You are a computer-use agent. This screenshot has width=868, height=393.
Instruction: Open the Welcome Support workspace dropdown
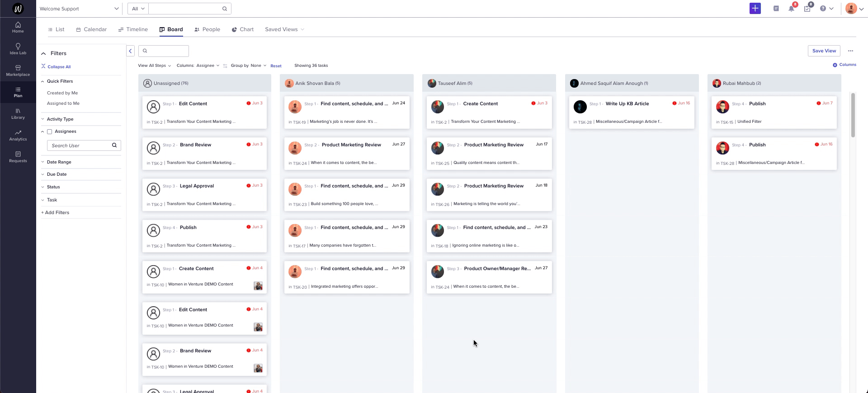click(79, 9)
